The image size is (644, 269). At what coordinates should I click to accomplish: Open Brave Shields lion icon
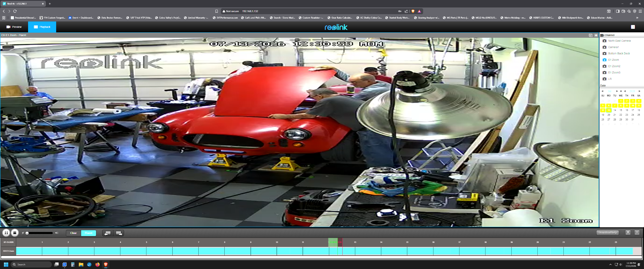413,11
